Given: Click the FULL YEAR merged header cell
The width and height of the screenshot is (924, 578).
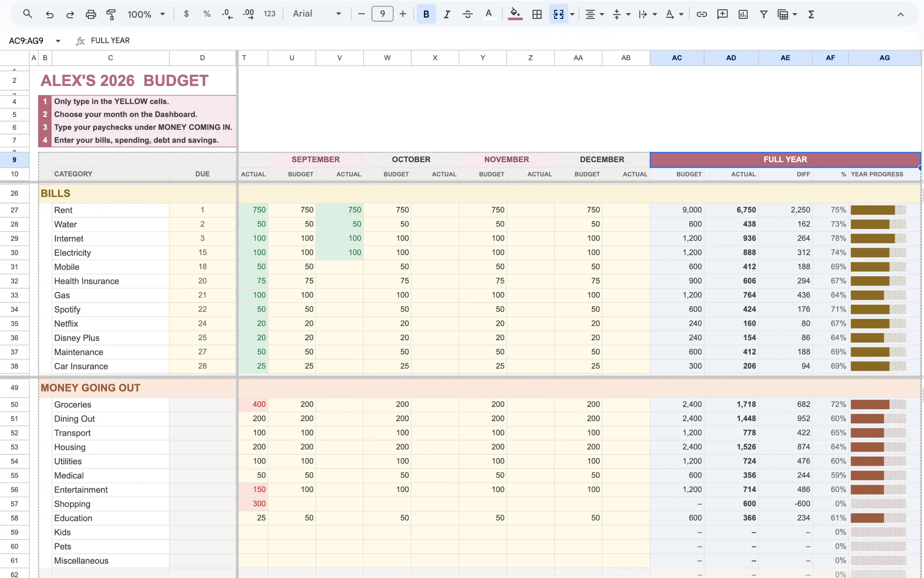Looking at the screenshot, I should [x=785, y=160].
